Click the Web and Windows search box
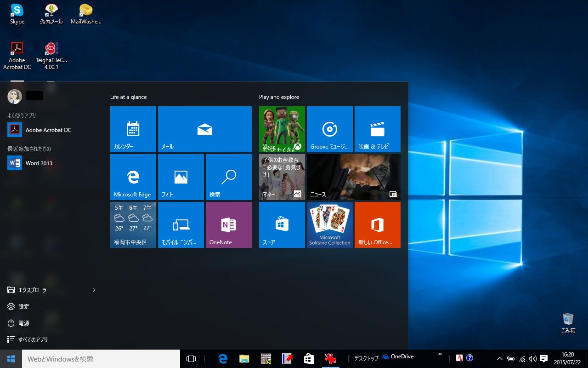Image resolution: width=588 pixels, height=368 pixels. click(x=101, y=359)
